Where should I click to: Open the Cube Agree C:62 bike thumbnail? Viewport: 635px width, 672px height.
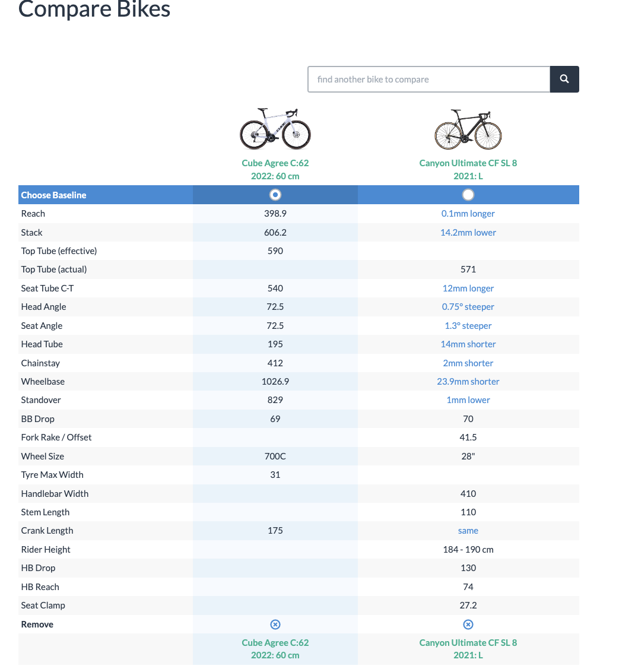tap(275, 129)
